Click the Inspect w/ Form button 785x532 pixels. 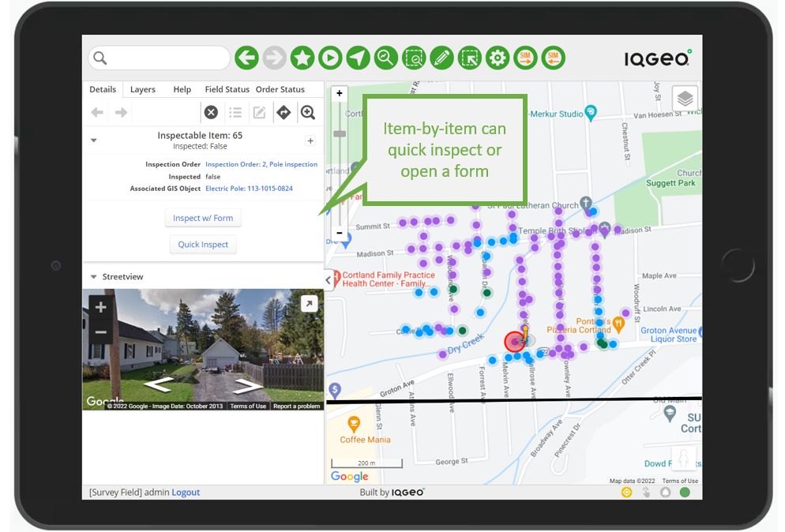(x=203, y=218)
